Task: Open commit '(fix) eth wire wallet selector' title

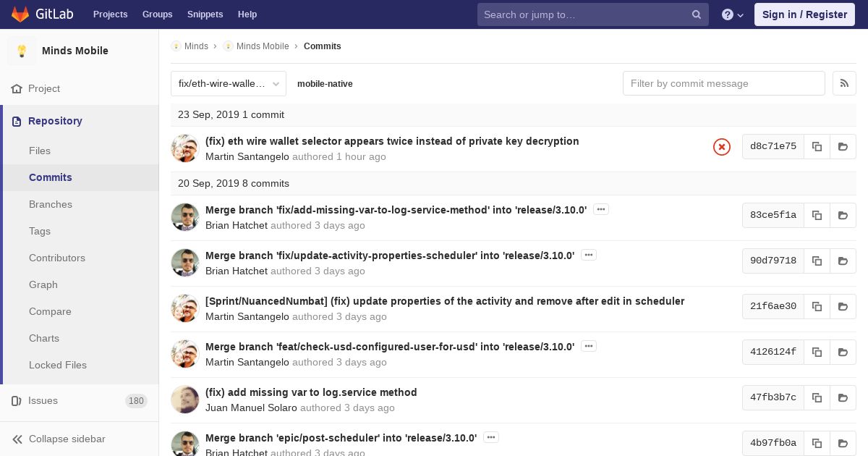Action: tap(392, 141)
